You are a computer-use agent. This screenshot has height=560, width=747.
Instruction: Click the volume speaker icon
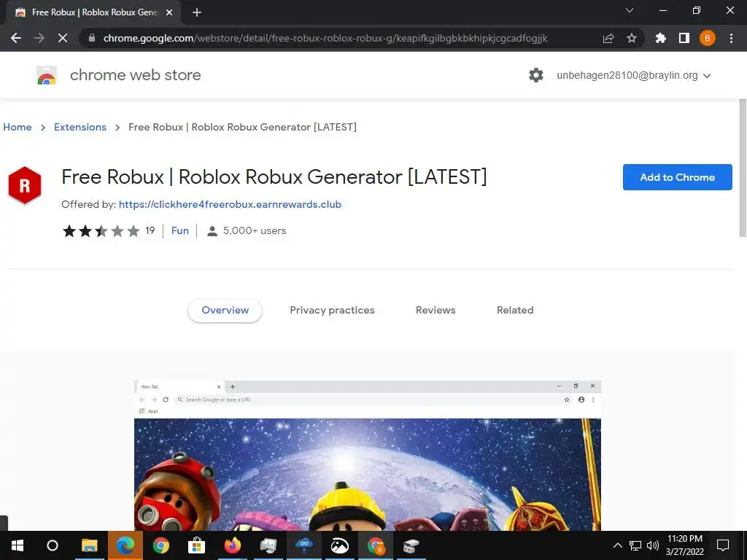click(653, 545)
